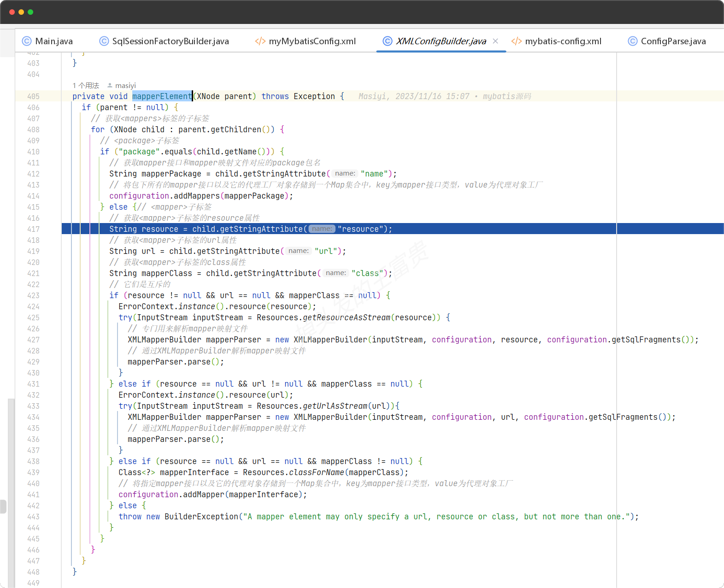Close the XMLConfigBuilder.java tab

coord(495,41)
